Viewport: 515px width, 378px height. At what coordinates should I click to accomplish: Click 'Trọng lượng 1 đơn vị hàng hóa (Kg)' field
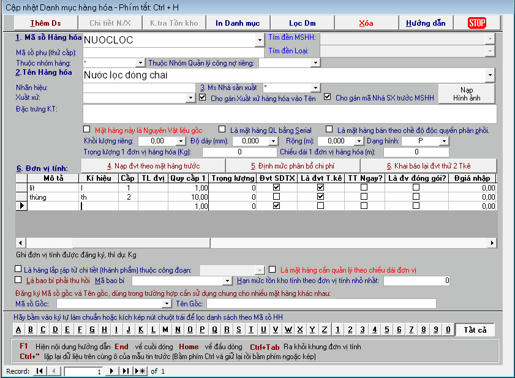coord(239,152)
